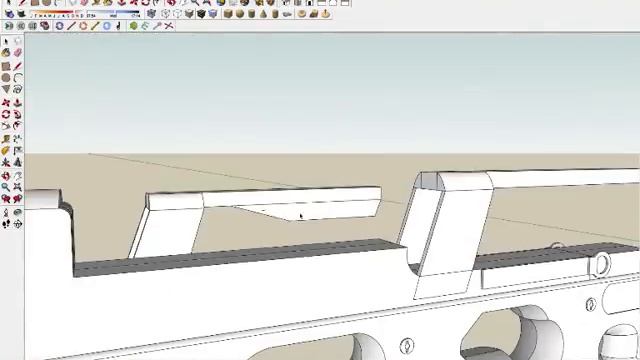
Task: Activate the 3D Text tool
Action: (18, 162)
